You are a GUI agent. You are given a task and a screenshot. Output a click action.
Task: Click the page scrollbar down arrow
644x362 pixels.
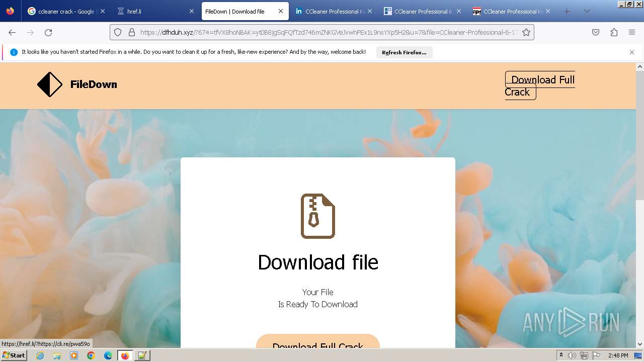coord(640,344)
